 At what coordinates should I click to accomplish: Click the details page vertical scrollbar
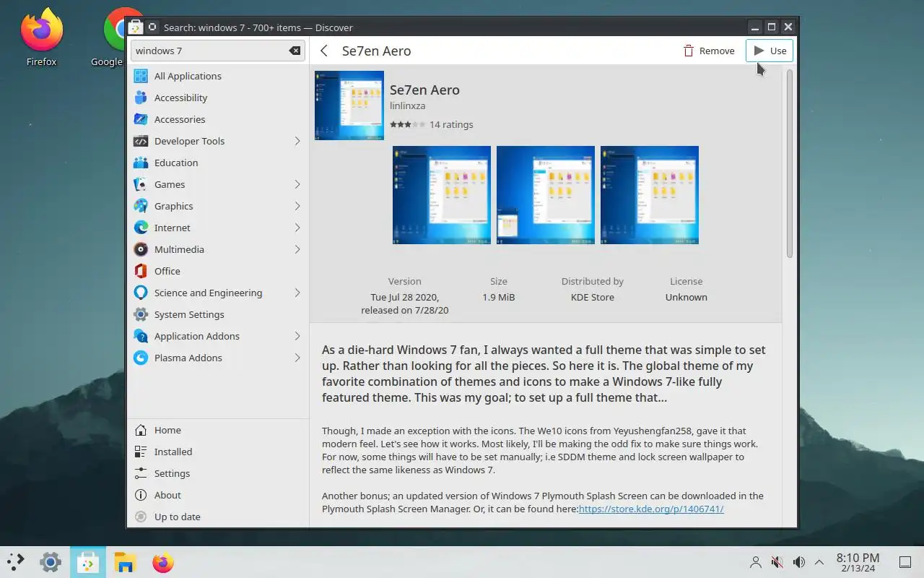790,164
